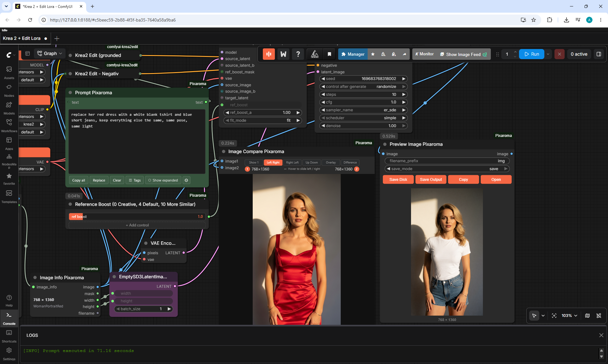Image resolution: width=608 pixels, height=364 pixels.
Task: Open the fit_mode combo box
Action: pyautogui.click(x=263, y=120)
